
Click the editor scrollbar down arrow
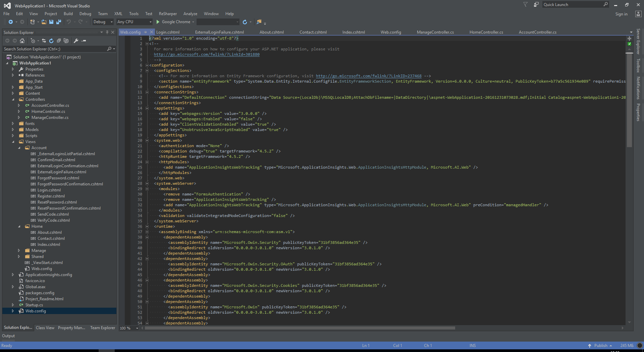click(x=629, y=322)
